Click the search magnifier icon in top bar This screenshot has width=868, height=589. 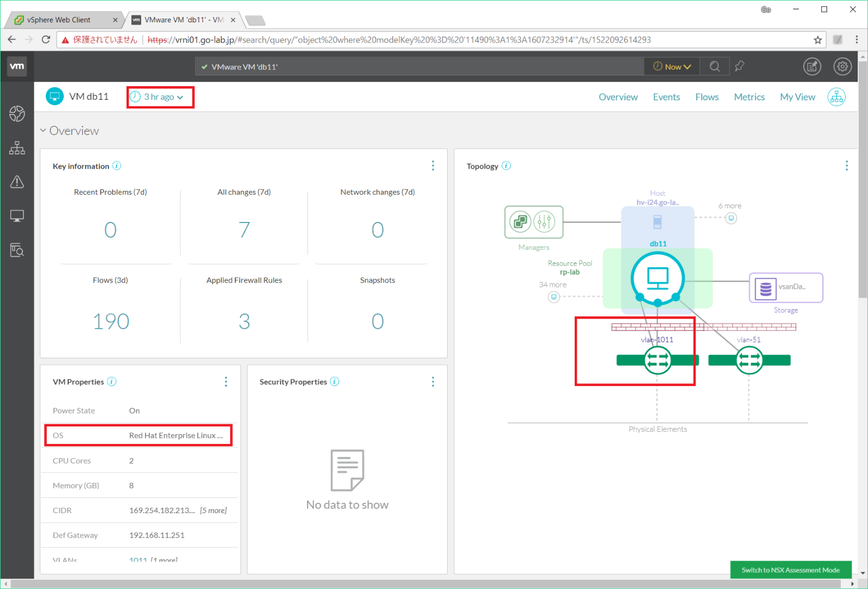pyautogui.click(x=714, y=67)
